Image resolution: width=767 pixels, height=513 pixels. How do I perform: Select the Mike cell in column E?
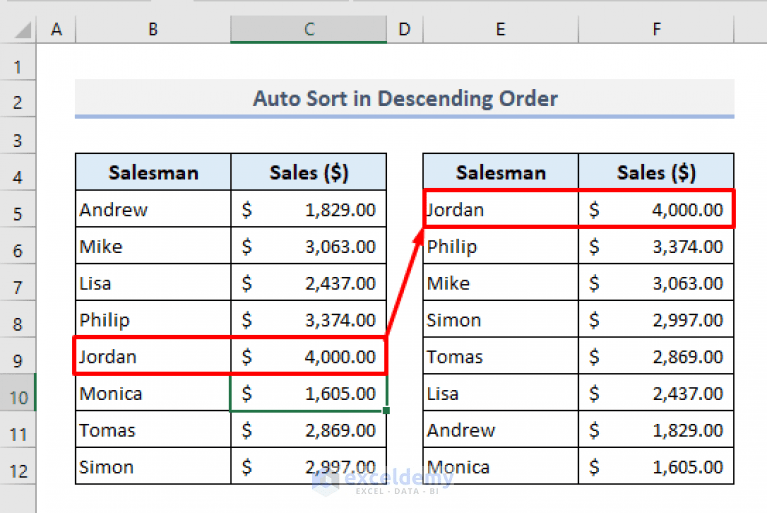click(x=500, y=283)
